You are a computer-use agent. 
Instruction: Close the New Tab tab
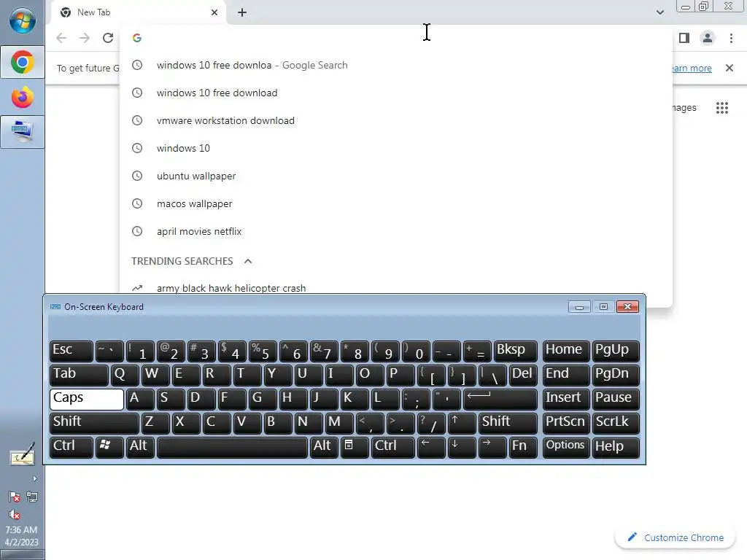(x=214, y=12)
